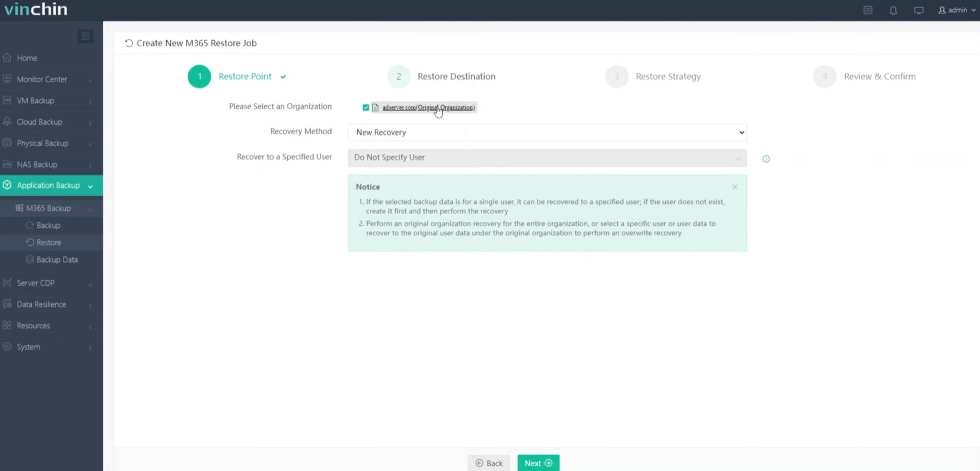Uncheck the adserver.com organization checkbox
980x471 pixels.
pyautogui.click(x=366, y=108)
